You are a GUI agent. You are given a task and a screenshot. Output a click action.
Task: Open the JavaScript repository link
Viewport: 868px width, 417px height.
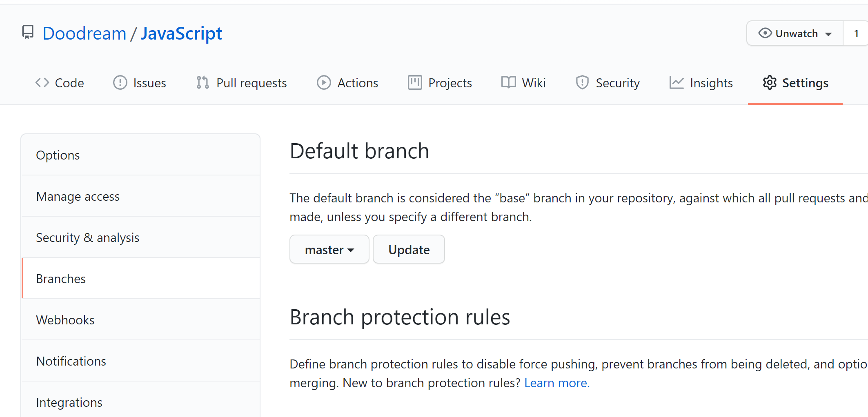click(181, 33)
